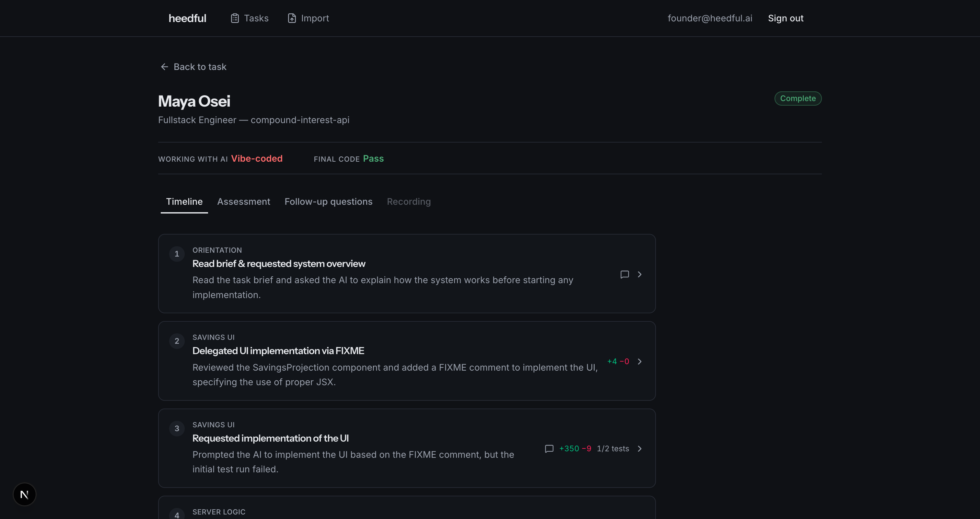Click the 1/2 tests indicator
The width and height of the screenshot is (980, 519).
613,449
